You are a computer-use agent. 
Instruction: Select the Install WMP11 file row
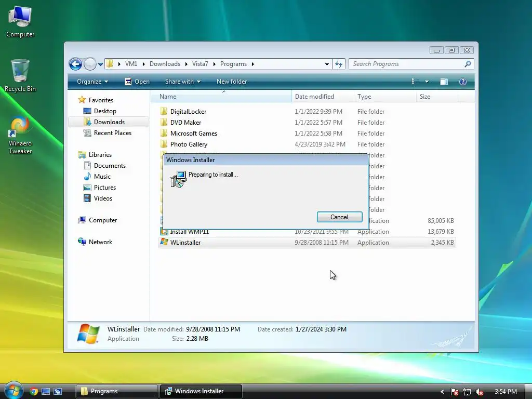click(307, 232)
